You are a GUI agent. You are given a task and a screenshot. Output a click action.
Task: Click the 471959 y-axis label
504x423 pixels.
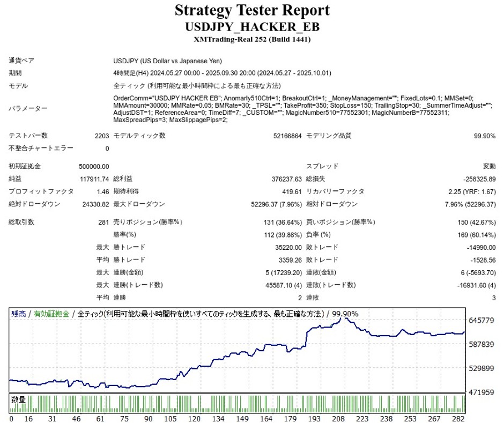tap(481, 392)
